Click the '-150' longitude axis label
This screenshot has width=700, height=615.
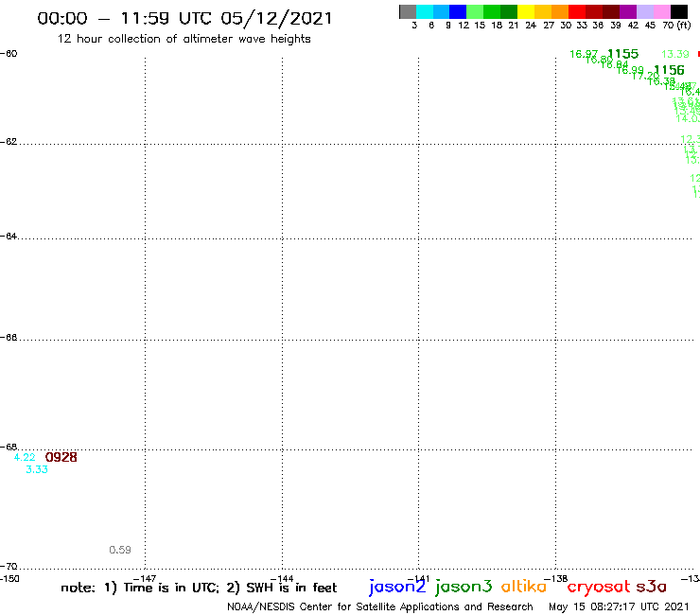coord(9,579)
